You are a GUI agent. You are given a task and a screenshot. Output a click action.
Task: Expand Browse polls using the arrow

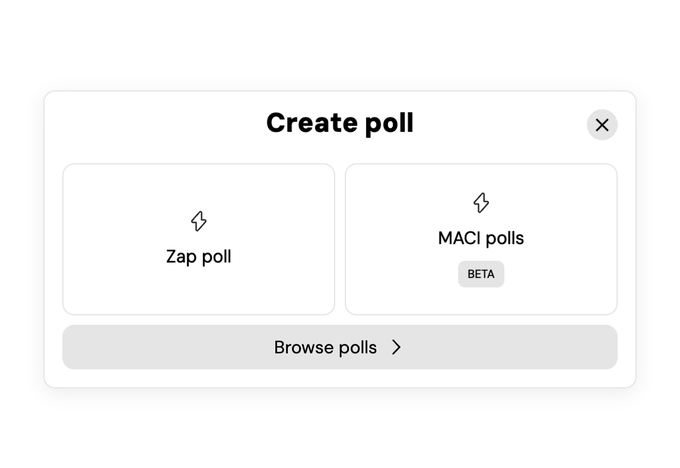(397, 347)
